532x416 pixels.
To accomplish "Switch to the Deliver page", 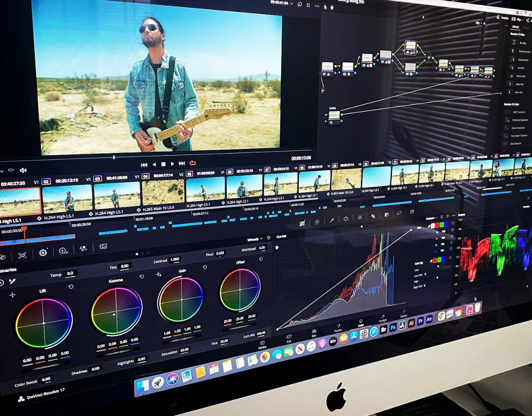I will pyautogui.click(x=404, y=313).
